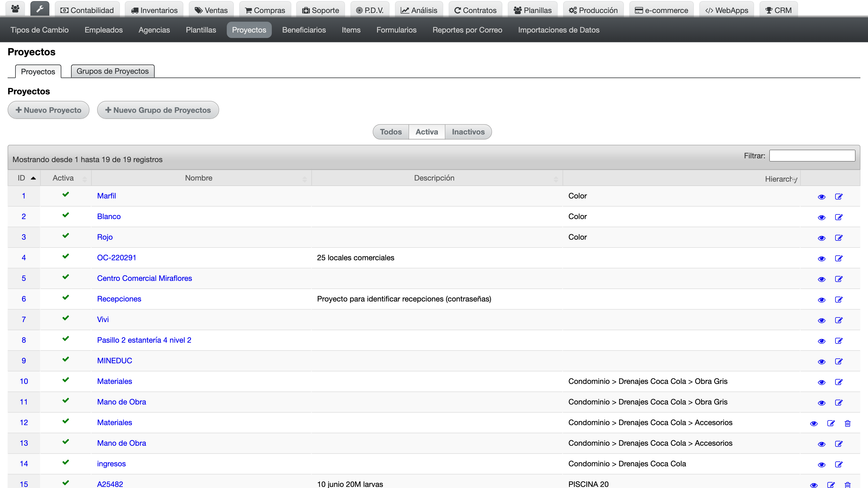Show all projects with Todos filter
The width and height of the screenshot is (868, 488).
[x=391, y=132]
